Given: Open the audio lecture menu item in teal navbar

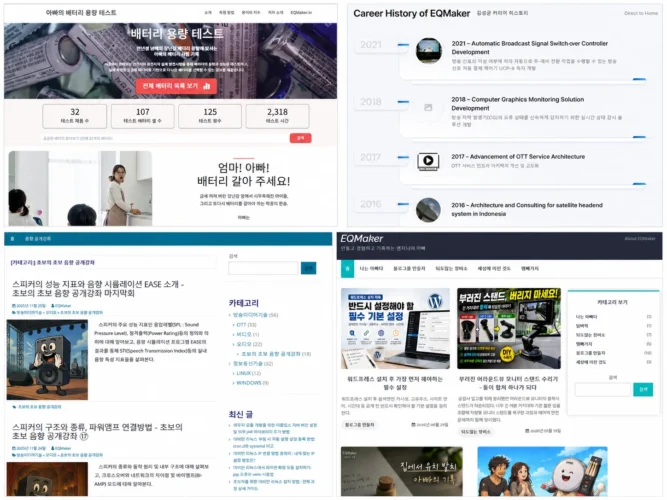Looking at the screenshot, I should pos(38,239).
